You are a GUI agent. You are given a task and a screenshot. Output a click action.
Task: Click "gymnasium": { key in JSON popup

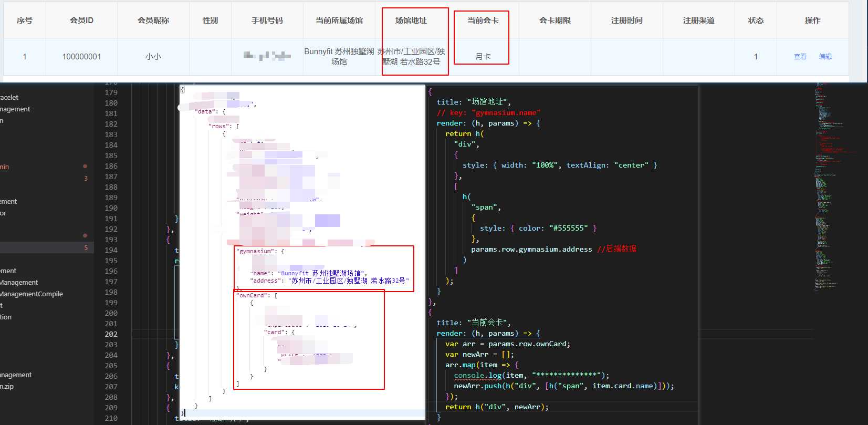point(260,252)
